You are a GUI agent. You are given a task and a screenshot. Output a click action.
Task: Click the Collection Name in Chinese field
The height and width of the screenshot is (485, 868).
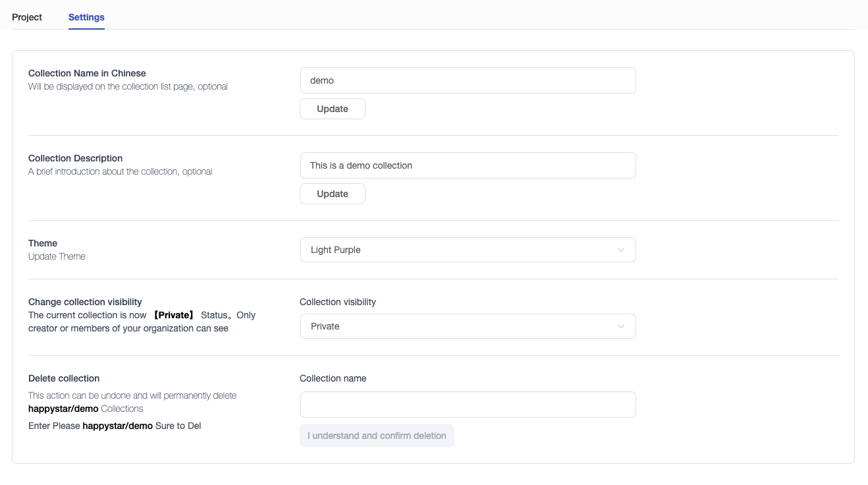pyautogui.click(x=468, y=80)
